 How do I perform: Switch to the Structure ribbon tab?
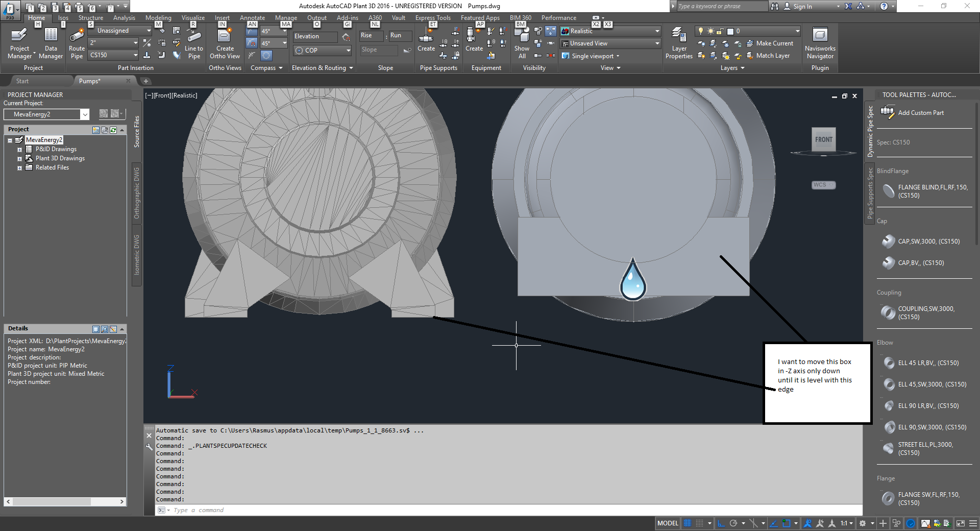[90, 18]
